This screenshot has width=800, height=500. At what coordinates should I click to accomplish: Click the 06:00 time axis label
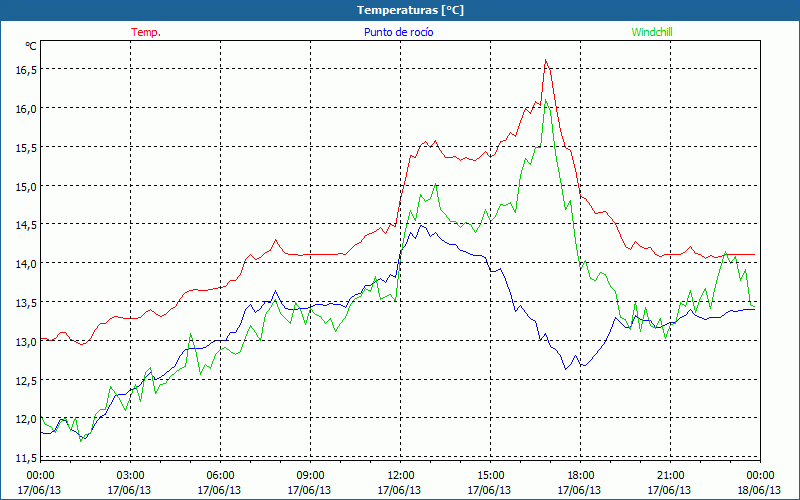[x=220, y=476]
